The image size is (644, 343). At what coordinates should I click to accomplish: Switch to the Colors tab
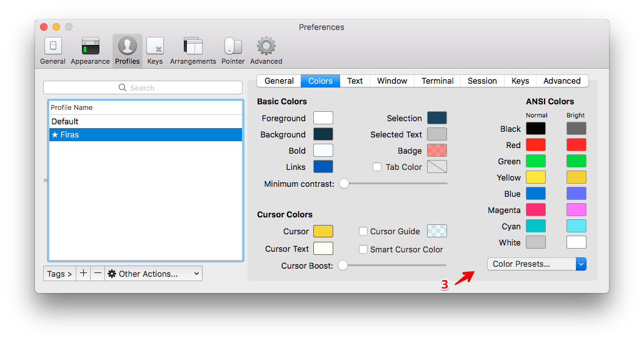(x=320, y=81)
